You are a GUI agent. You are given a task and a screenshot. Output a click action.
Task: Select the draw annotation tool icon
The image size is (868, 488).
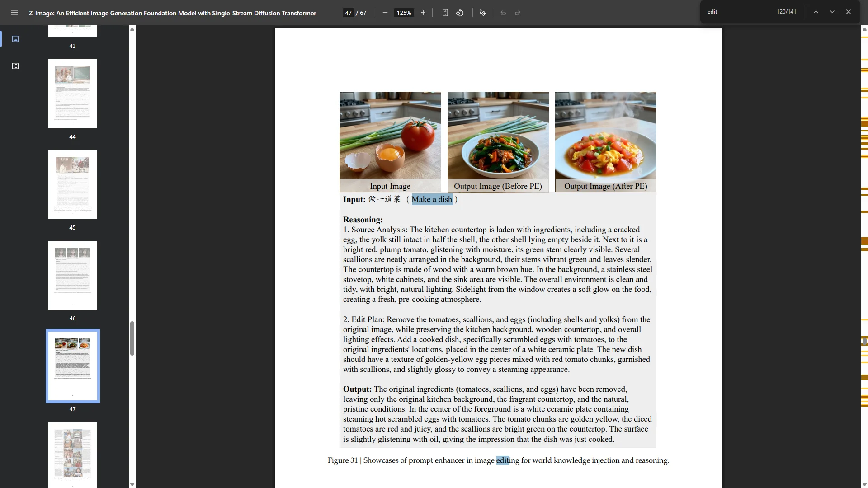(483, 13)
